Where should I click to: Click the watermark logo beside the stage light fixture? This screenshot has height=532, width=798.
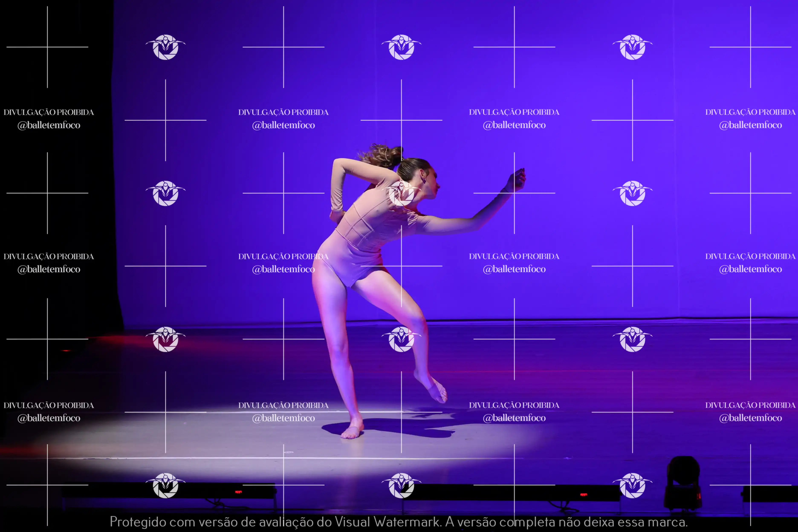point(632,486)
